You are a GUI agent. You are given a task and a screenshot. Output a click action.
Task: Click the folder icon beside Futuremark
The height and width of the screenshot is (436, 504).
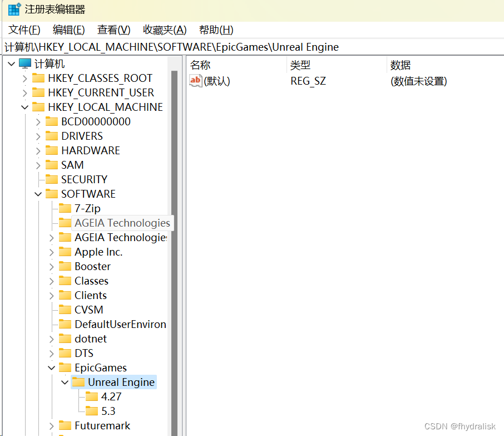click(65, 425)
